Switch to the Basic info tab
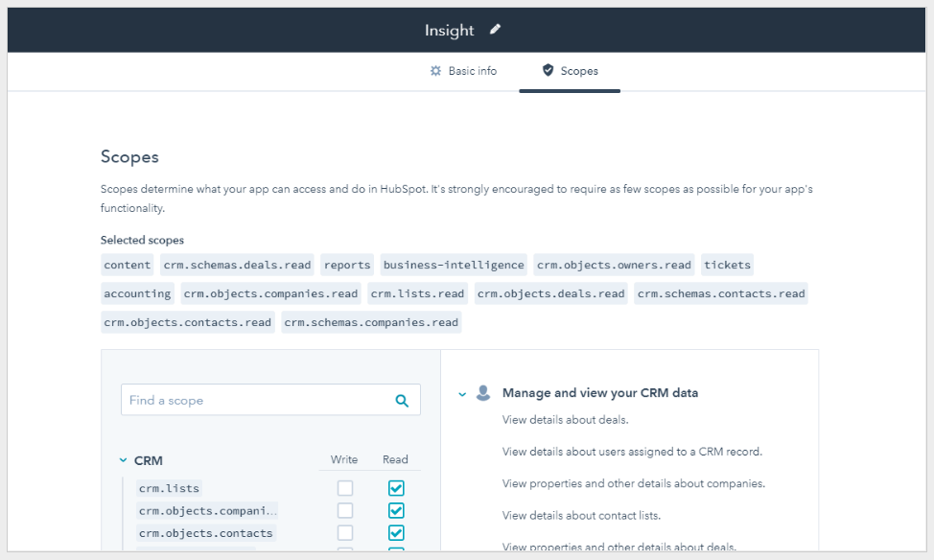Screen dimensions: 934x560 click(471, 70)
